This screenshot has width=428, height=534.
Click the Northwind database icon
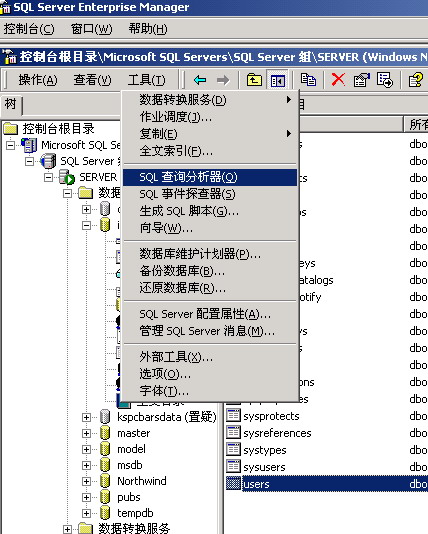tap(105, 481)
